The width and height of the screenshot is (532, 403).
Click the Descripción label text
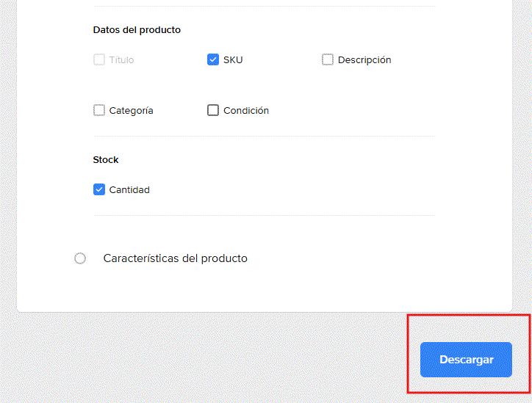[x=364, y=60]
